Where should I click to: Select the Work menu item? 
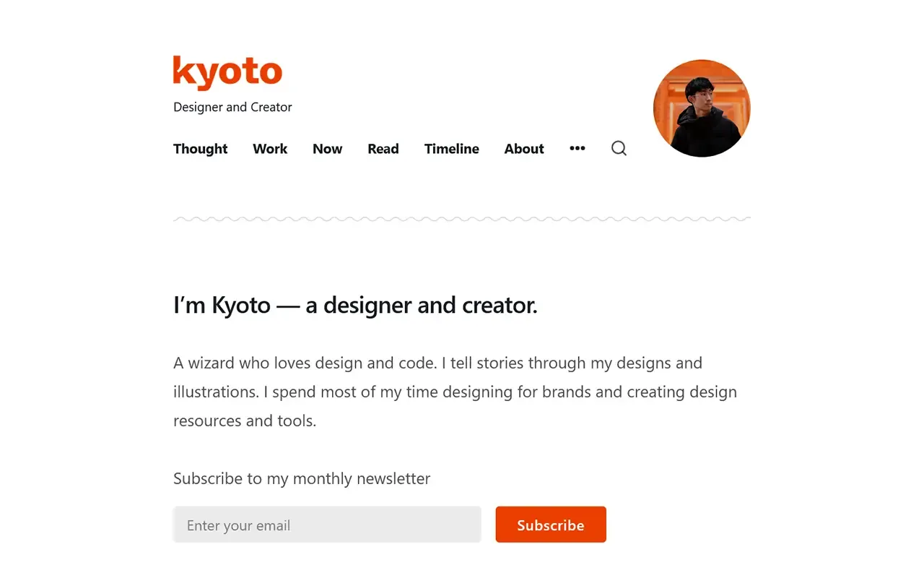click(x=270, y=149)
